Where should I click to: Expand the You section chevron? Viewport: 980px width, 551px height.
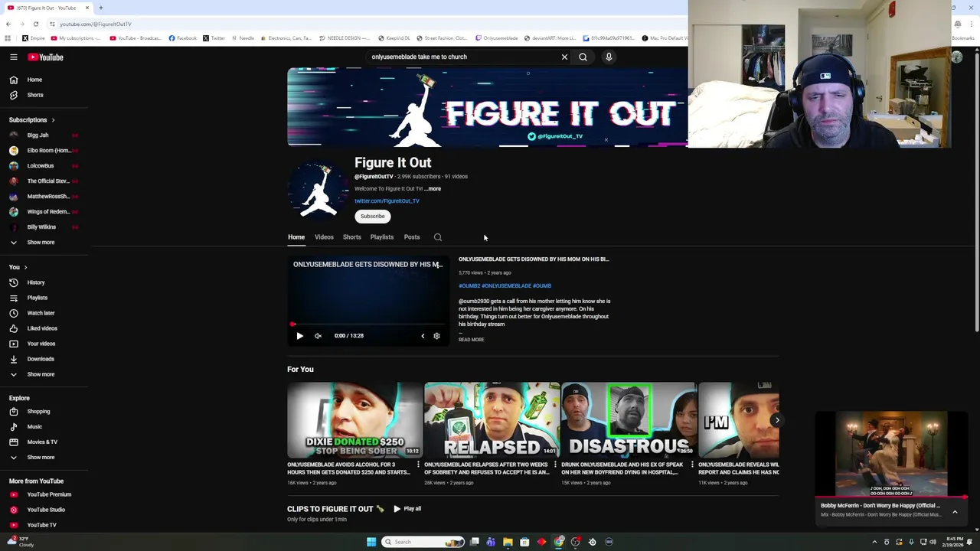coord(25,267)
